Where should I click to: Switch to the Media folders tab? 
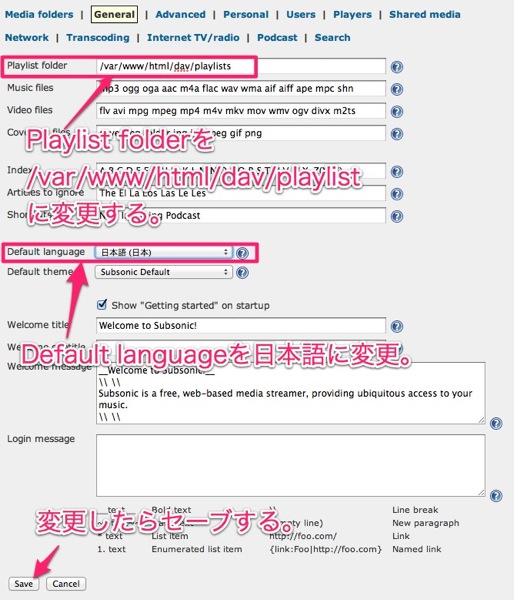[x=39, y=15]
